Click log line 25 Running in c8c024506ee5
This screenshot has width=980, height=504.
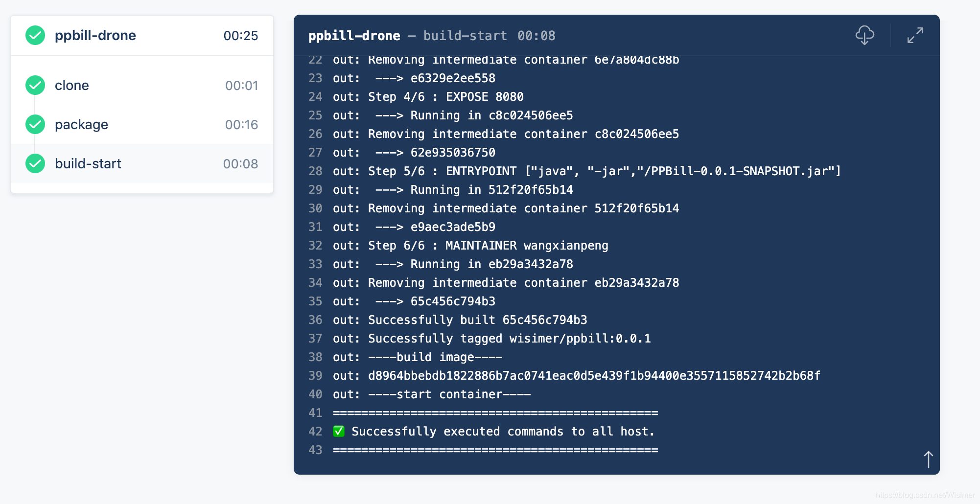(x=453, y=115)
